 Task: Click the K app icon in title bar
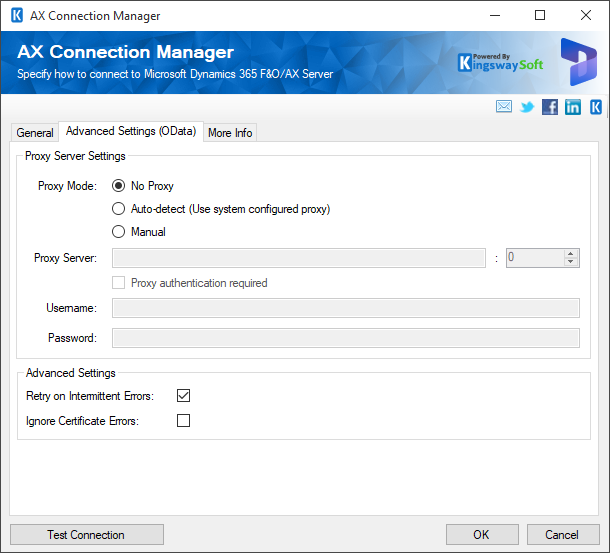coord(17,16)
